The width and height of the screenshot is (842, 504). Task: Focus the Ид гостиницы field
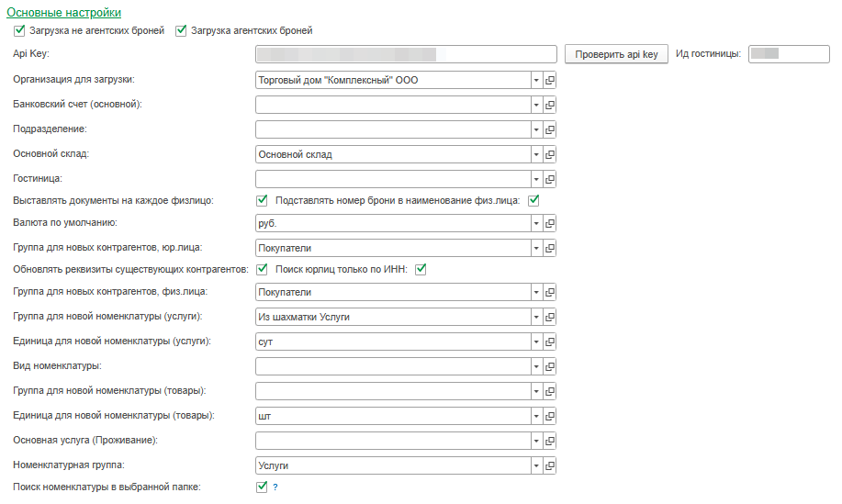point(789,54)
